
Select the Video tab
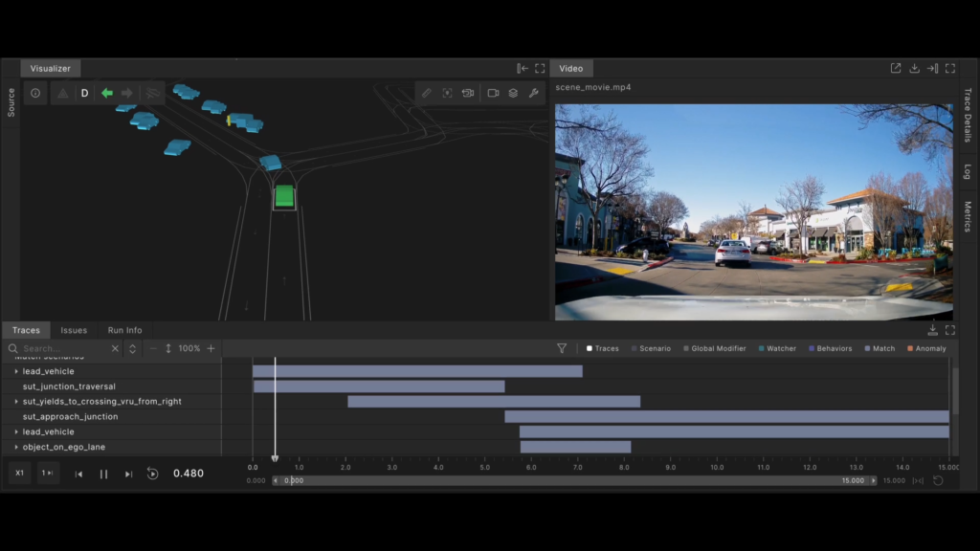[x=571, y=68]
